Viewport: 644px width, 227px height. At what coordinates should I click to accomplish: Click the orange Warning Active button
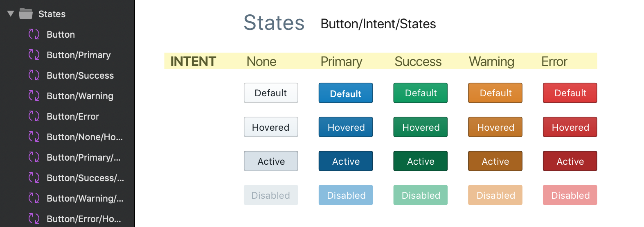point(495,161)
